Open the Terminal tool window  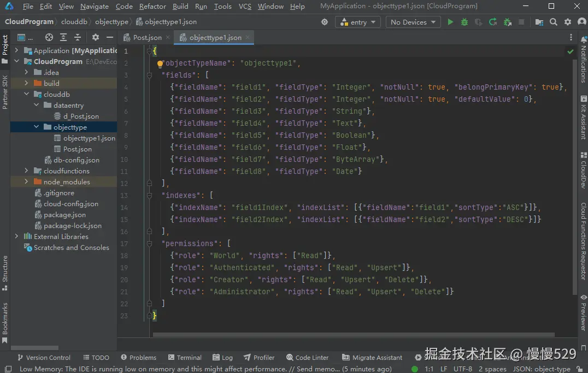point(185,358)
